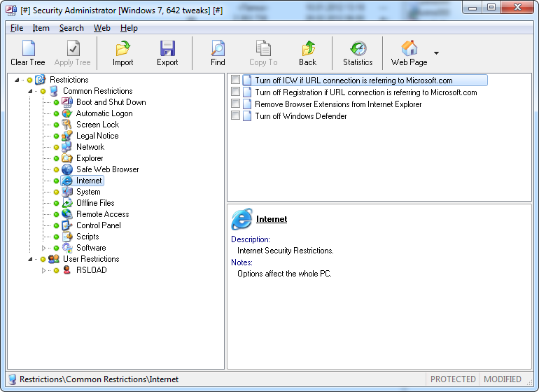Click the Options affect the whole PC note
Image resolution: width=539 pixels, height=392 pixels.
tap(284, 274)
